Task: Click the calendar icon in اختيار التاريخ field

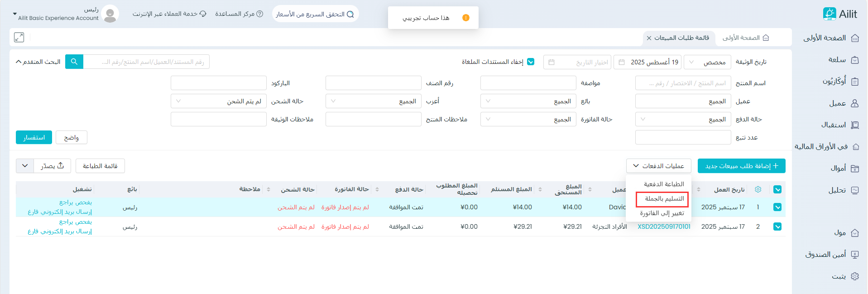Action: tap(551, 62)
